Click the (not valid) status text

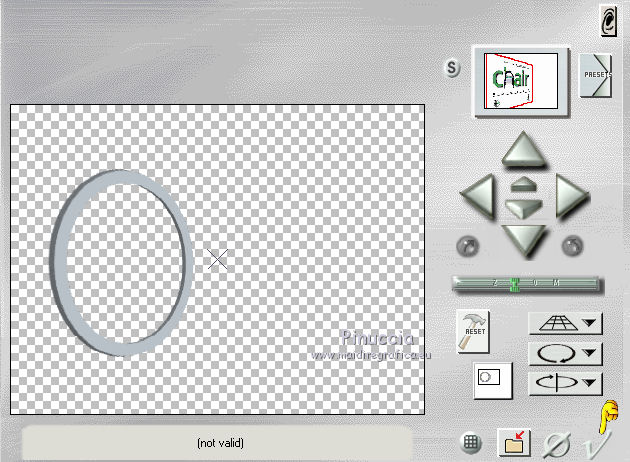220,443
